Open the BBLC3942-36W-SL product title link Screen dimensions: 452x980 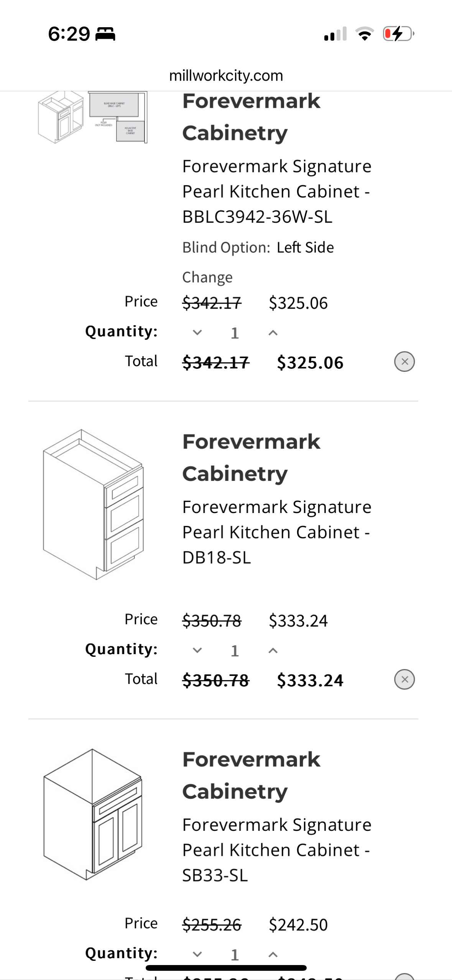tap(276, 191)
